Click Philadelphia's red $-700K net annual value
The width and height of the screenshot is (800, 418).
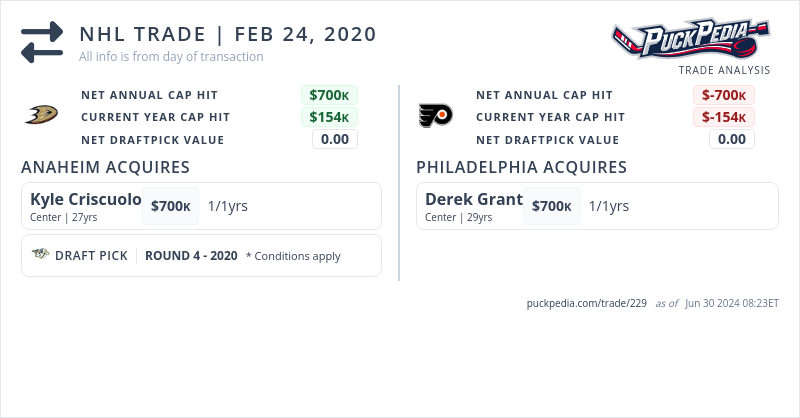click(x=724, y=95)
